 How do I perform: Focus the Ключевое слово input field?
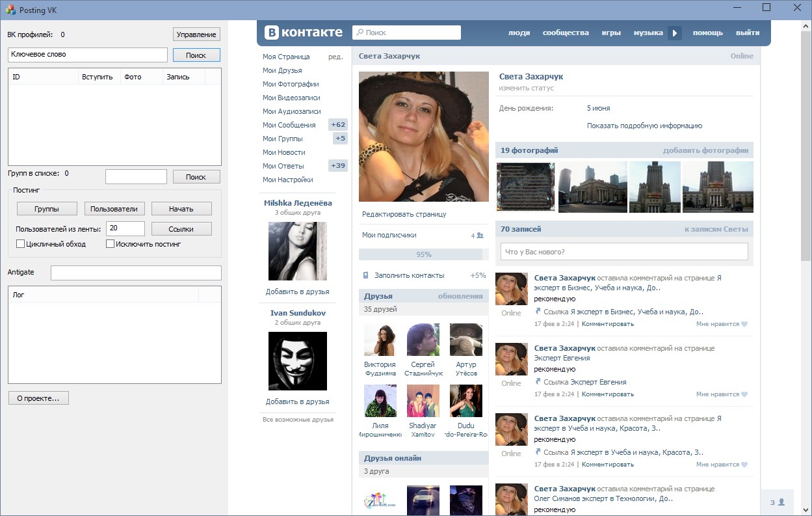tap(88, 55)
